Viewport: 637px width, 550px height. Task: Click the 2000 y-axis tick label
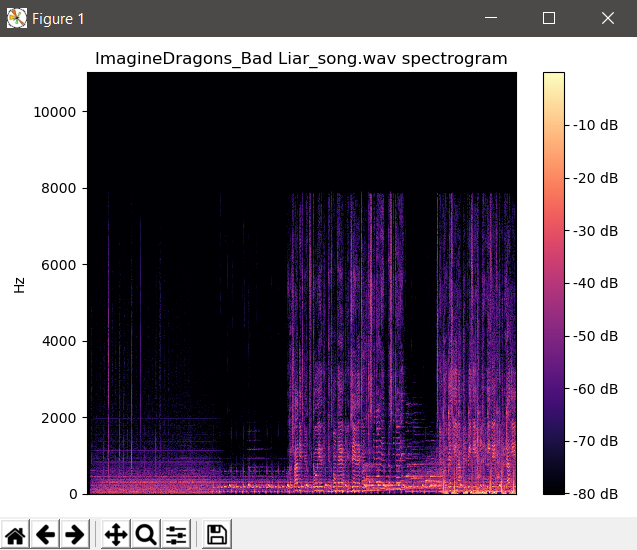tap(58, 418)
